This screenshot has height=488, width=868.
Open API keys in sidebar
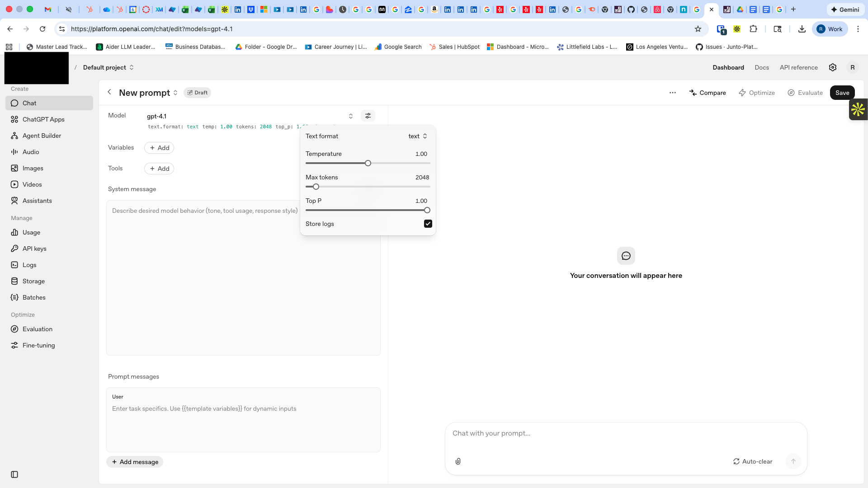[x=34, y=249]
